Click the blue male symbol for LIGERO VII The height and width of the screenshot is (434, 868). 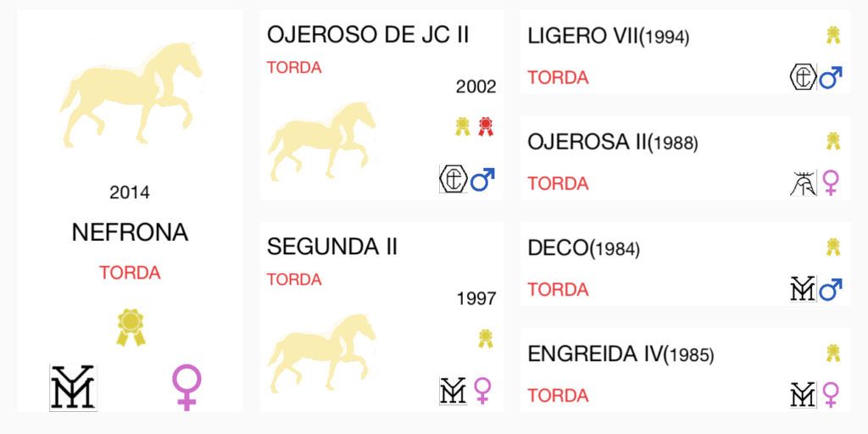click(x=831, y=78)
